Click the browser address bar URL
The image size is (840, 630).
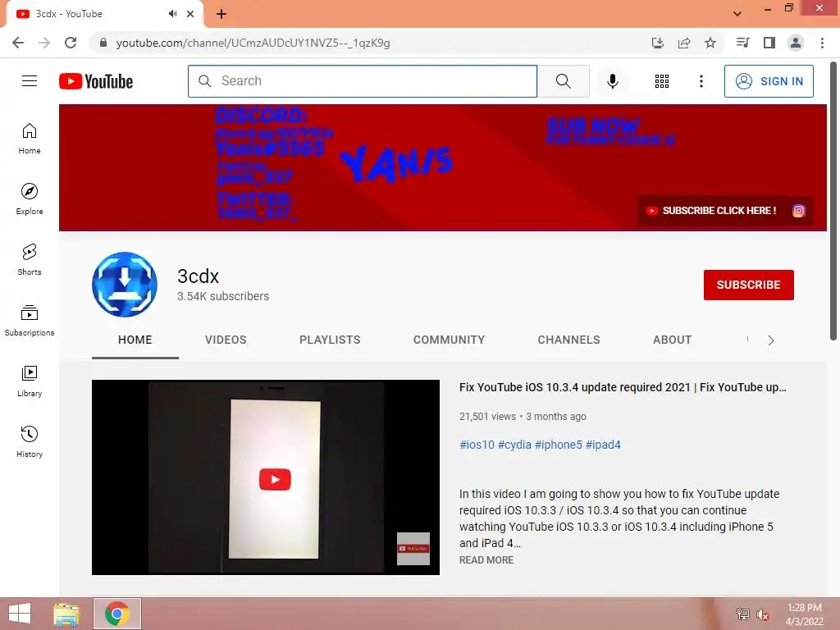[x=253, y=43]
